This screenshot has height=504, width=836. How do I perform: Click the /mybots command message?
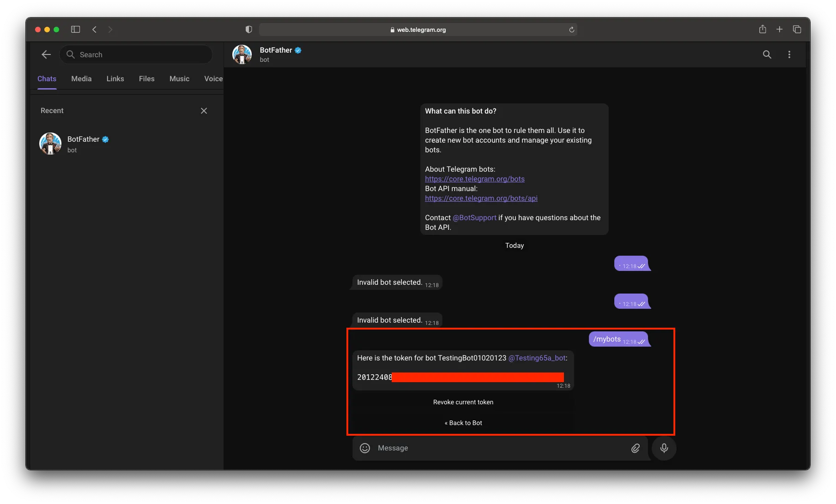pos(618,339)
